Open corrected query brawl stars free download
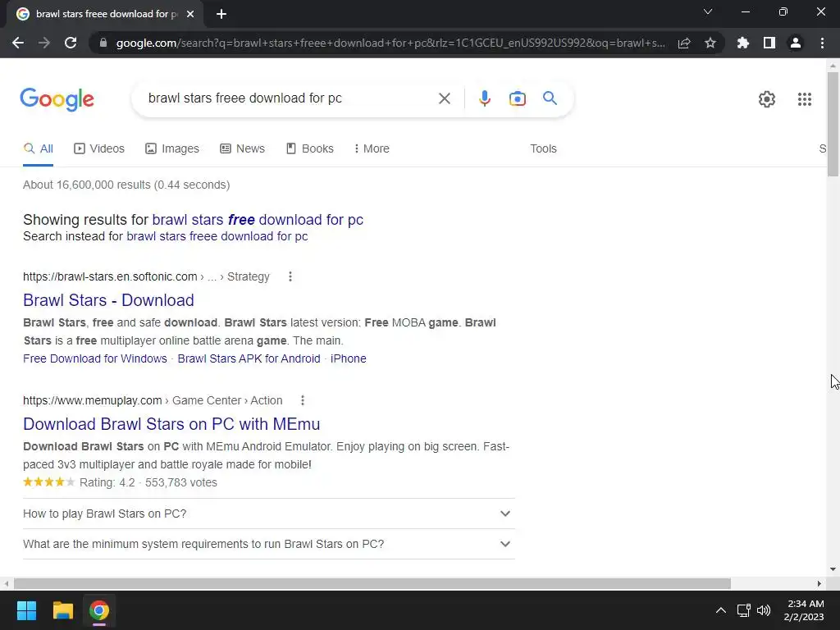The width and height of the screenshot is (840, 630). coord(258,220)
